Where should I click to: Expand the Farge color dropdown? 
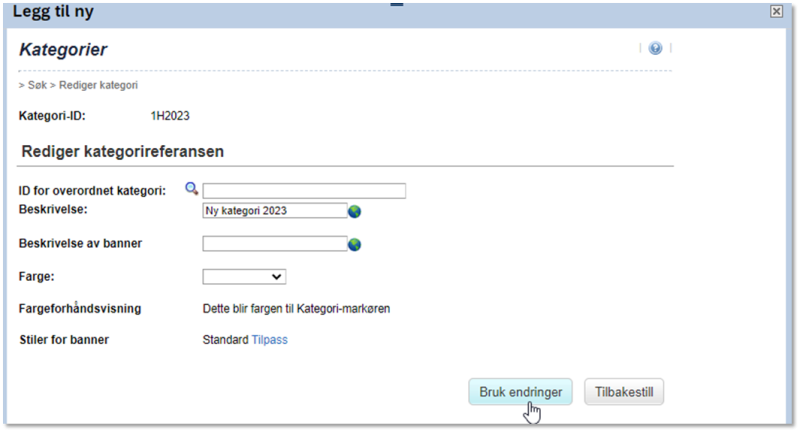click(x=244, y=276)
